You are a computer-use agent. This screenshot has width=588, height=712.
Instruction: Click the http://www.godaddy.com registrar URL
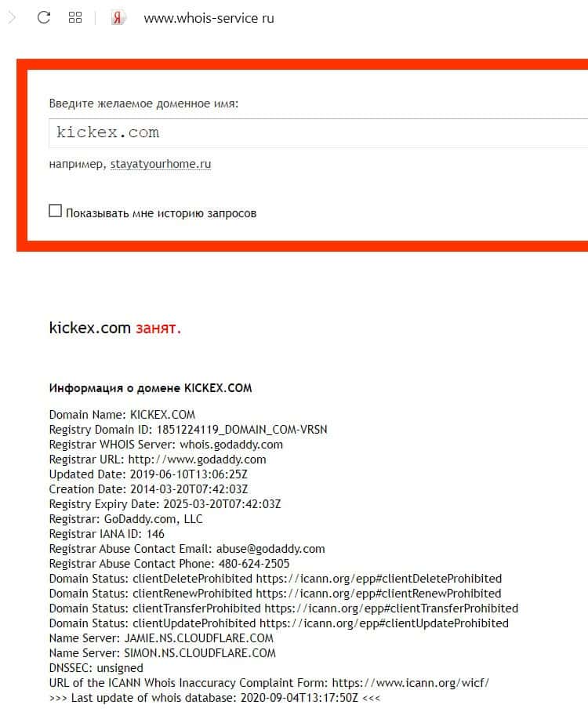click(197, 460)
